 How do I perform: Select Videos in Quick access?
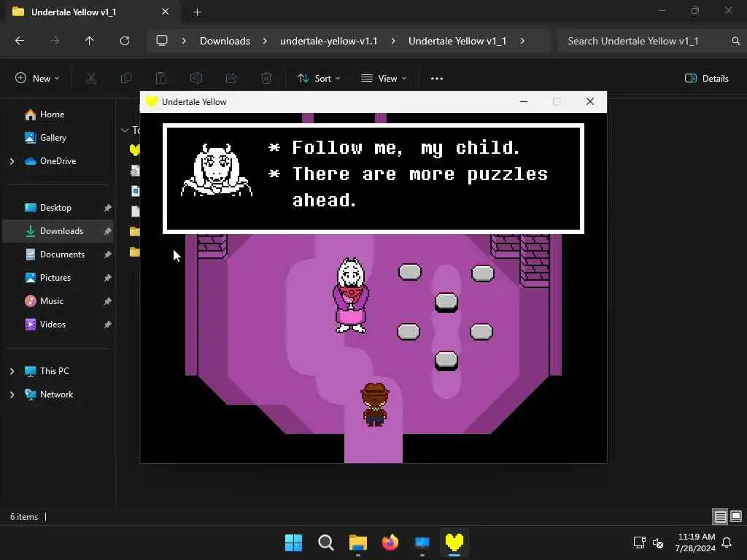[53, 324]
